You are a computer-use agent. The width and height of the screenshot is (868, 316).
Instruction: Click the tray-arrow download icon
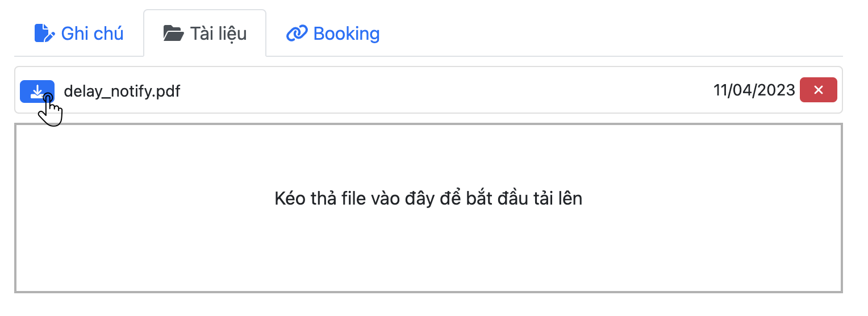[x=37, y=91]
